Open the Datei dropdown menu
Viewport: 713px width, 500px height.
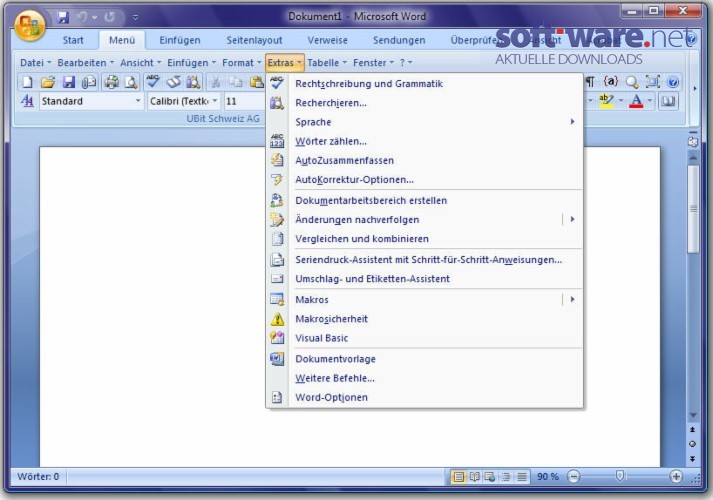35,63
